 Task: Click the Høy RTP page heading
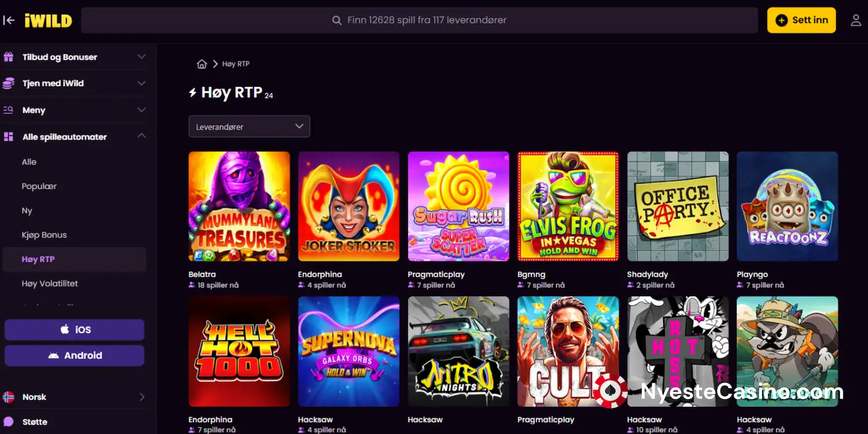click(x=231, y=93)
